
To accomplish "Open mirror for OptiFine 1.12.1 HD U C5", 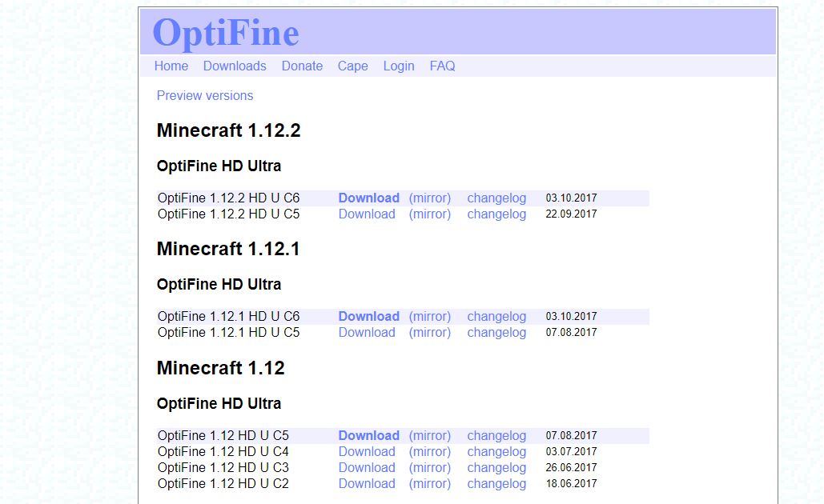I will click(x=430, y=332).
